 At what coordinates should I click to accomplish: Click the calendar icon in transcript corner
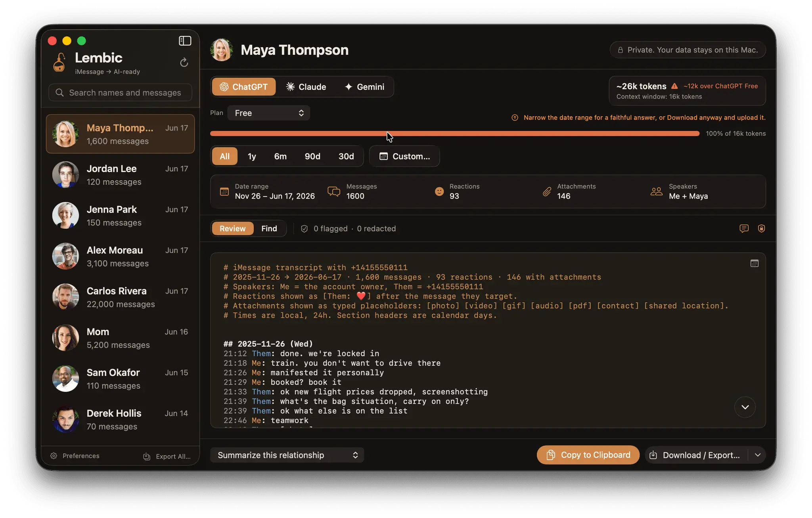[x=754, y=263]
